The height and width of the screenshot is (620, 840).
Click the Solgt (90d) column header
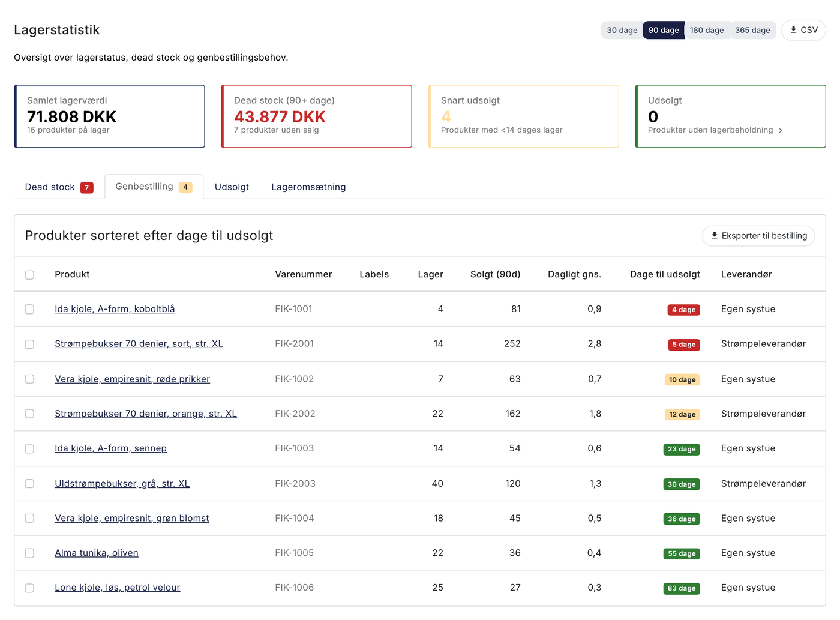495,274
